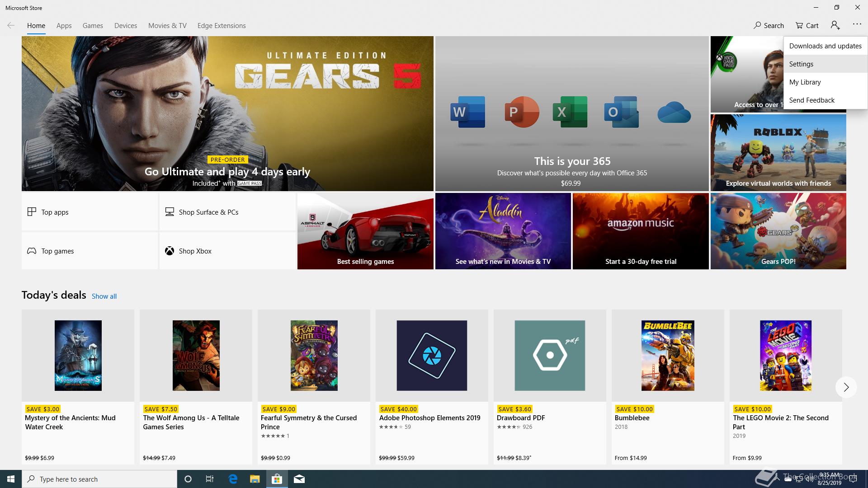
Task: Click the Top apps grid icon
Action: 32,211
